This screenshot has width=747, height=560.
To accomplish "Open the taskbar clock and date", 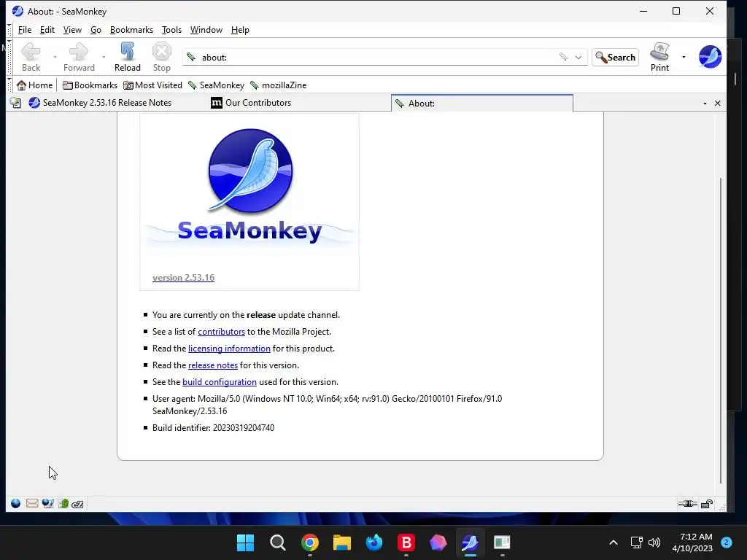I will point(692,542).
